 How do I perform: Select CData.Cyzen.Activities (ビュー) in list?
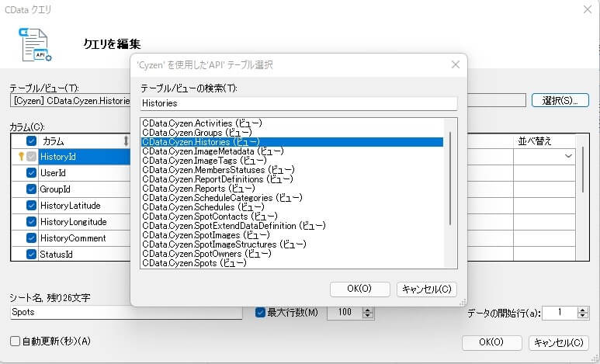coord(292,123)
